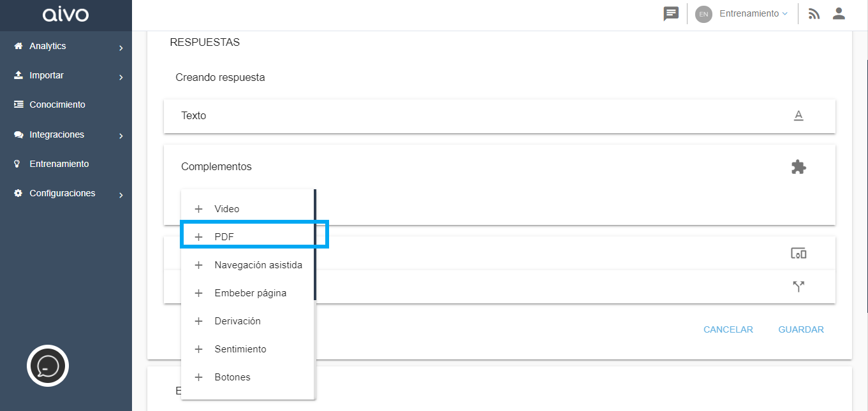Open the chat messages icon in header

(x=670, y=13)
